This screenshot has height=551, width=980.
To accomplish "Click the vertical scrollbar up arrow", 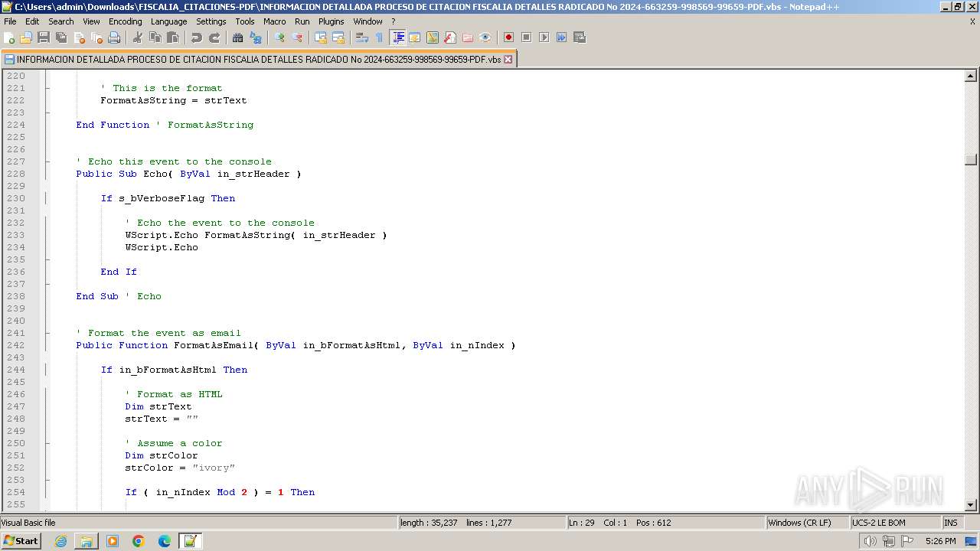I will [971, 76].
